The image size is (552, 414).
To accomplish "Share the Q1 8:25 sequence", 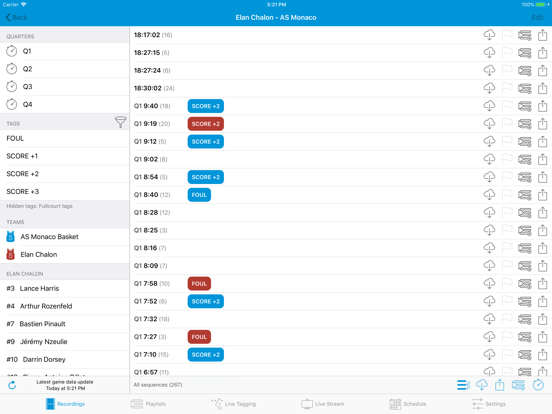I will [x=542, y=230].
